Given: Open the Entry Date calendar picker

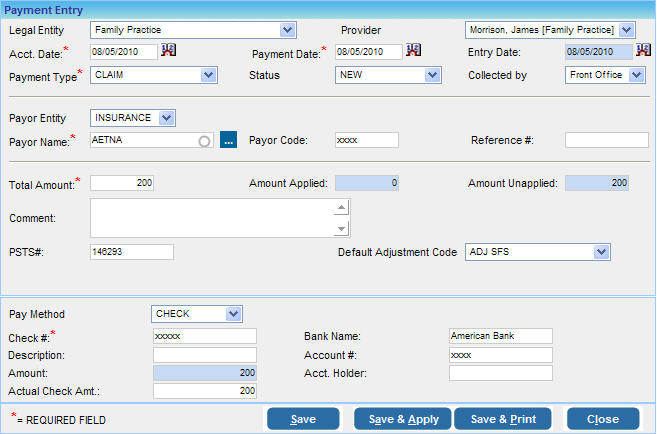Looking at the screenshot, I should pyautogui.click(x=643, y=50).
